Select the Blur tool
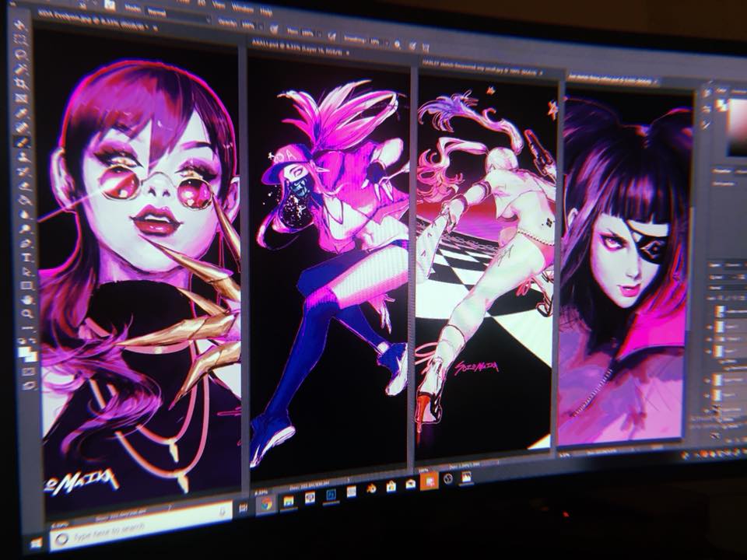This screenshot has width=747, height=560. (x=25, y=215)
